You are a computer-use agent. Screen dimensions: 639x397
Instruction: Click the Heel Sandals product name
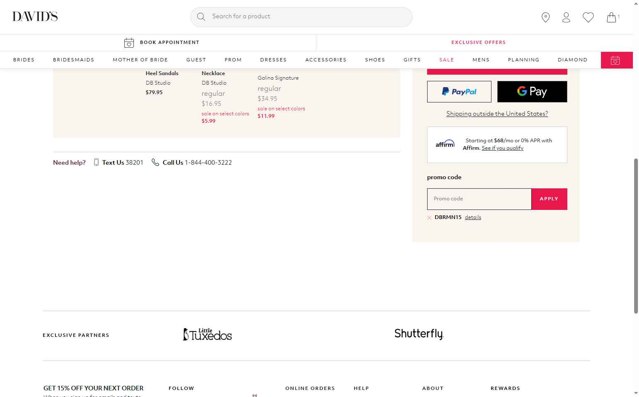coord(162,73)
